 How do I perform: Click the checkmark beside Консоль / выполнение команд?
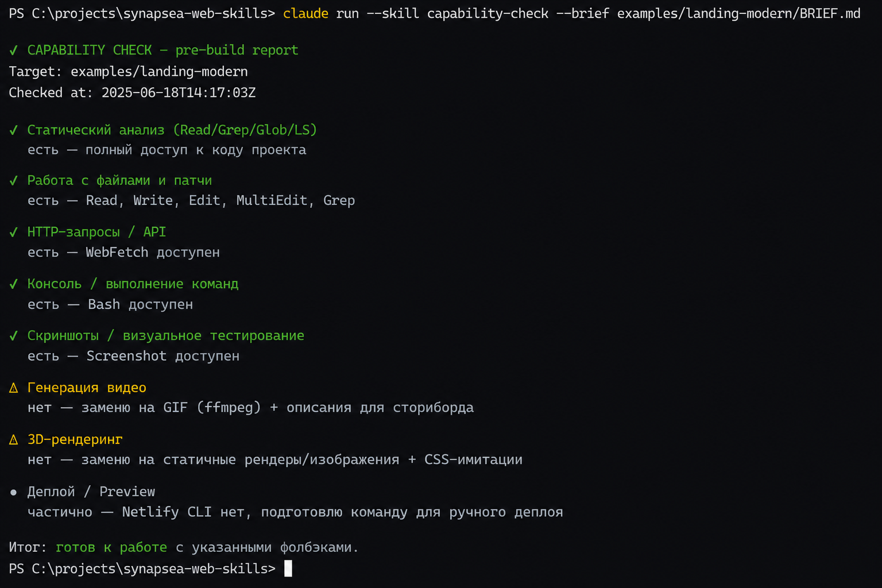[x=14, y=284]
